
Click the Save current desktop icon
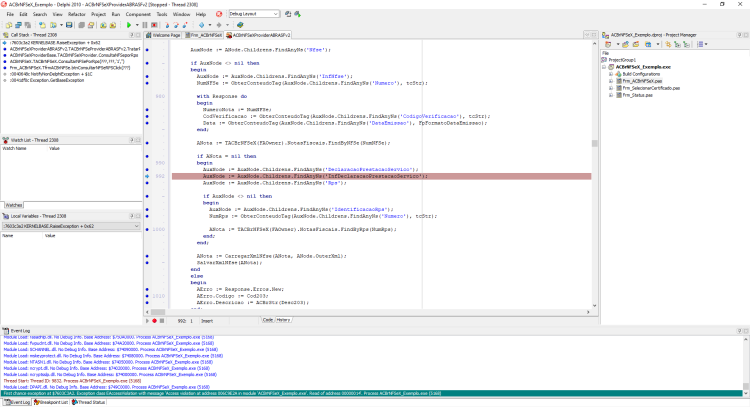point(288,14)
